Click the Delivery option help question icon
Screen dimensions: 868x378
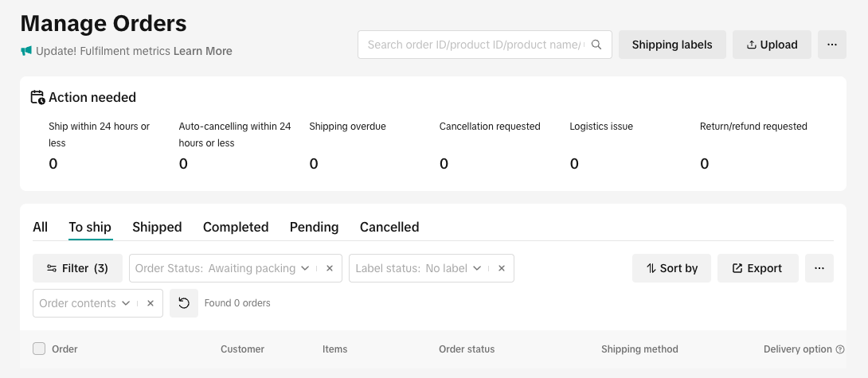(x=840, y=349)
